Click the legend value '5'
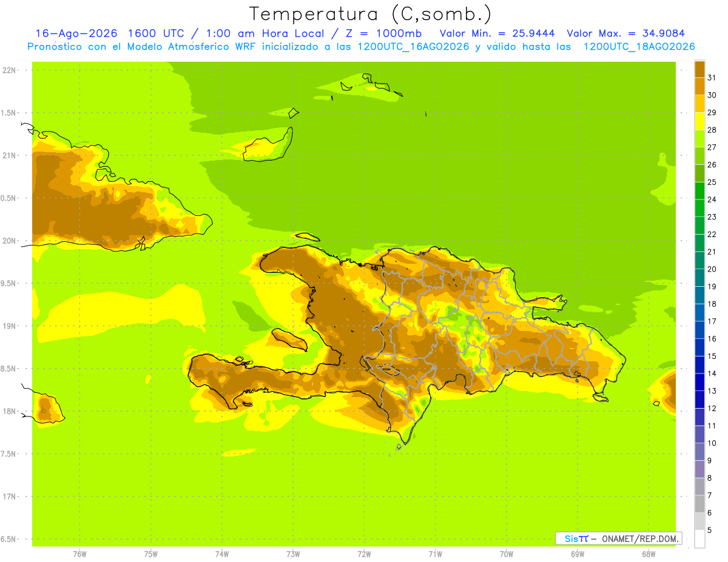The image size is (728, 562). pyautogui.click(x=710, y=530)
